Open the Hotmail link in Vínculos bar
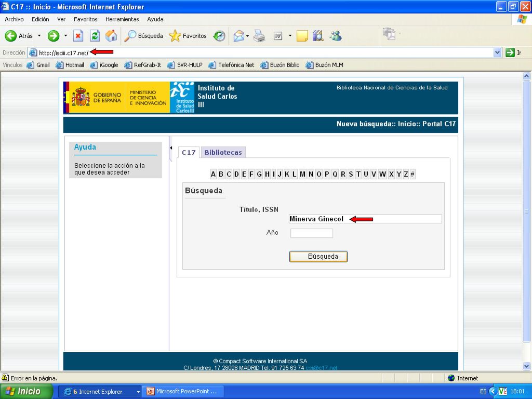The image size is (532, 399). [x=70, y=65]
